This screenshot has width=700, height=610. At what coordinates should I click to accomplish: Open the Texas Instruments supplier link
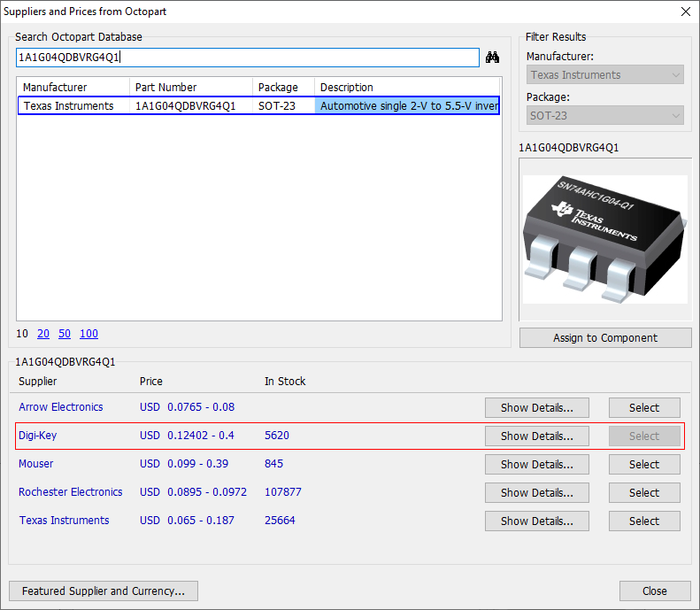[x=64, y=521]
